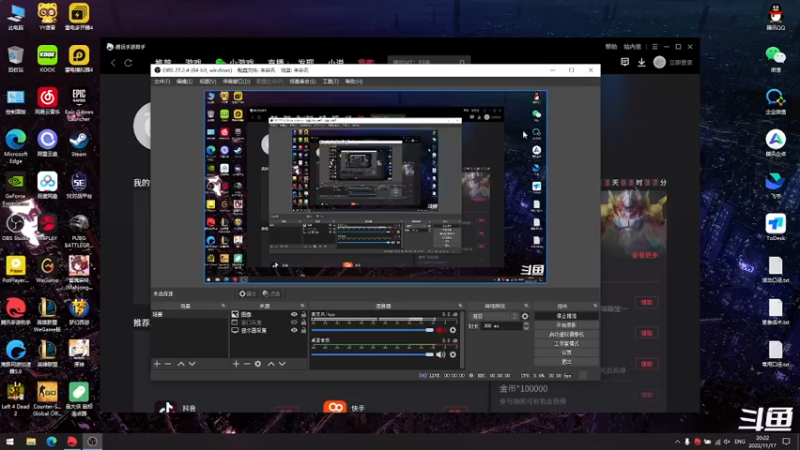
Task: Unmute the microphone via red speaker icon
Action: coord(441,330)
